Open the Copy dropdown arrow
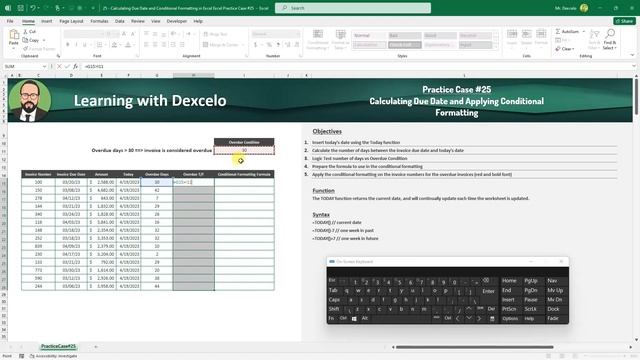Viewport: 640px width, 360px height. 44,40
